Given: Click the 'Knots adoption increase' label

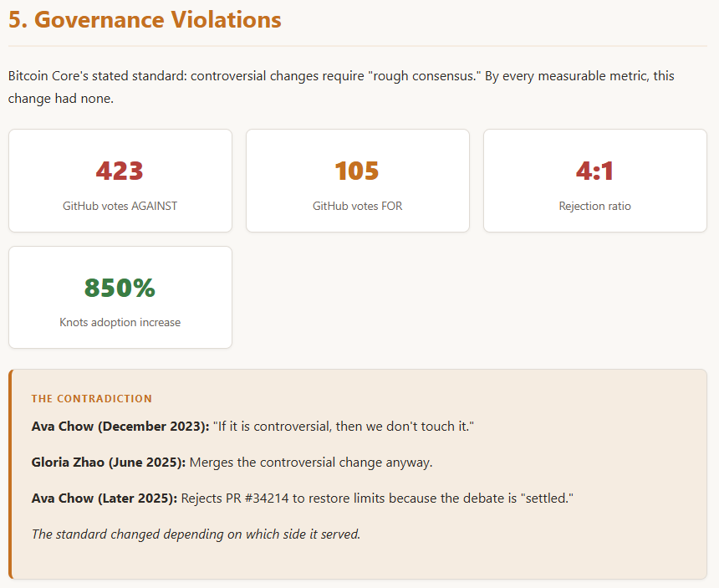Looking at the screenshot, I should [120, 322].
